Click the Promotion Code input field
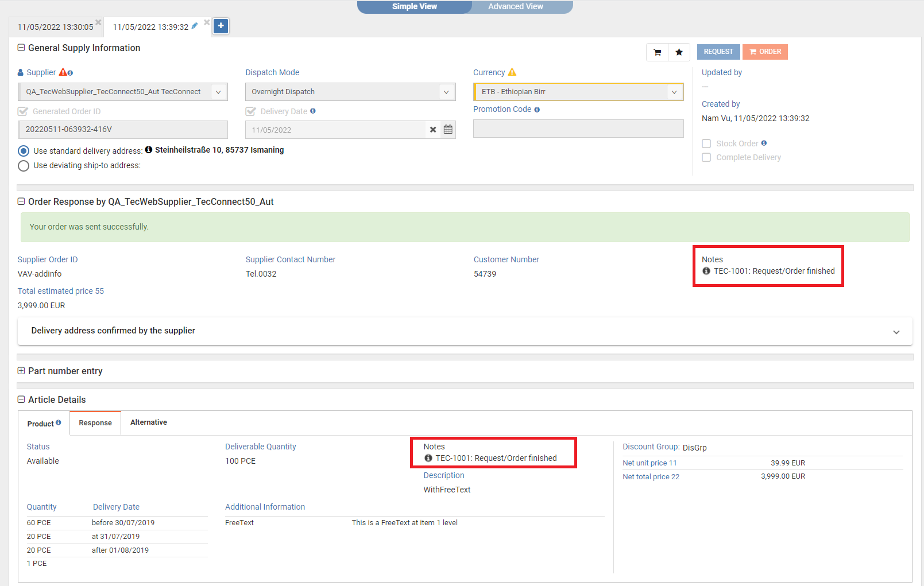924x586 pixels. click(578, 129)
